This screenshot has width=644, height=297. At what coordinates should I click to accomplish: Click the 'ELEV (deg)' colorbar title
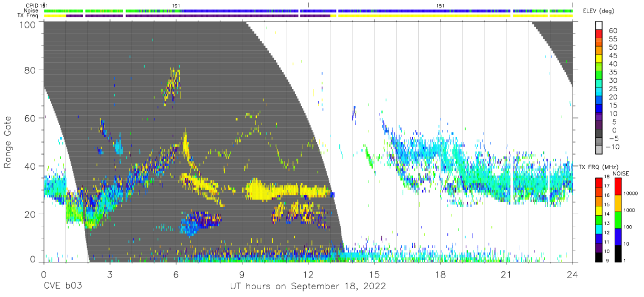(x=600, y=11)
